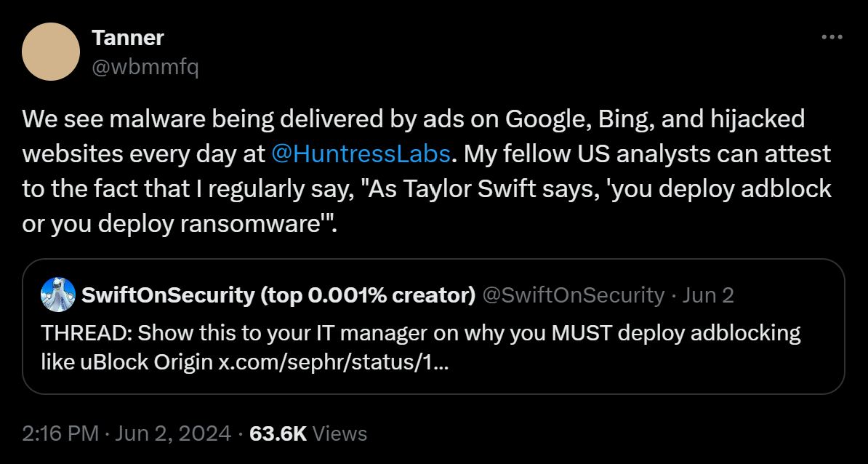Open the 63.6K view count
This screenshot has height=464, width=868.
coord(278,433)
